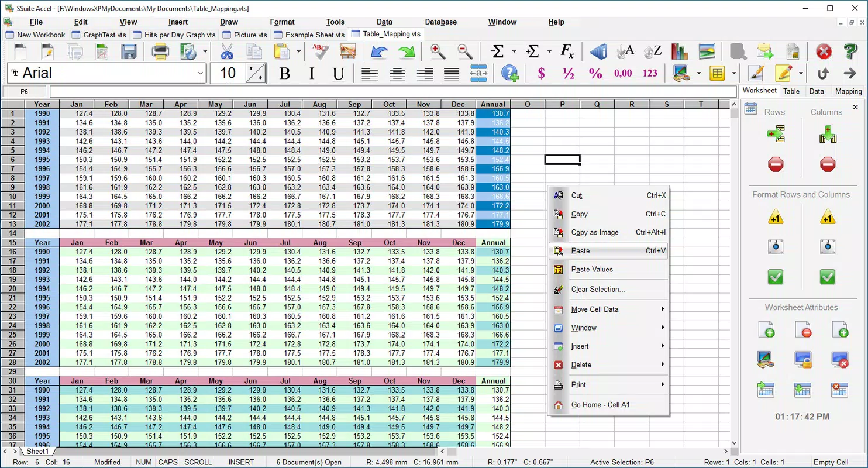
Task: Close the Worksheet side panel
Action: tap(855, 107)
